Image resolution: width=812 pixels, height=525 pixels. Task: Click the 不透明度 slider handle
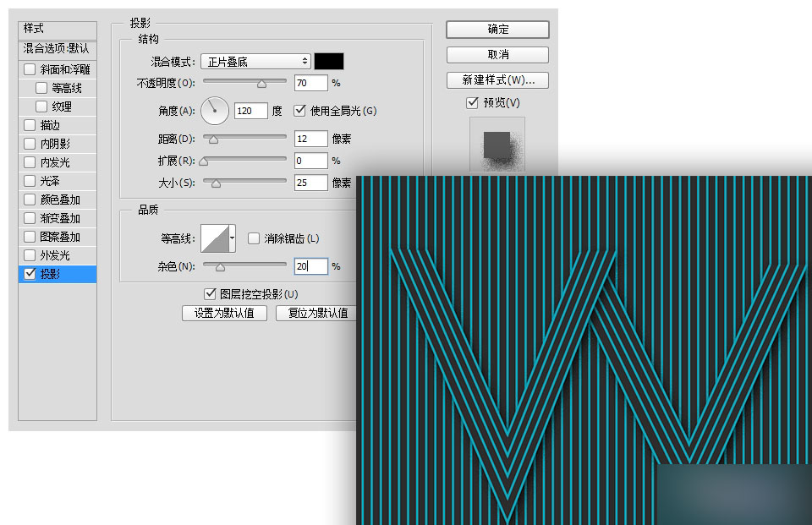tap(262, 84)
